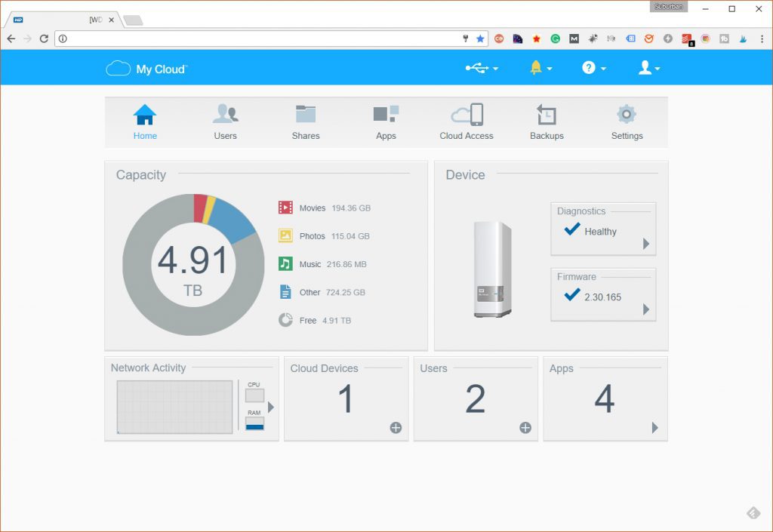773x532 pixels.
Task: Open a new browser tab
Action: (133, 20)
